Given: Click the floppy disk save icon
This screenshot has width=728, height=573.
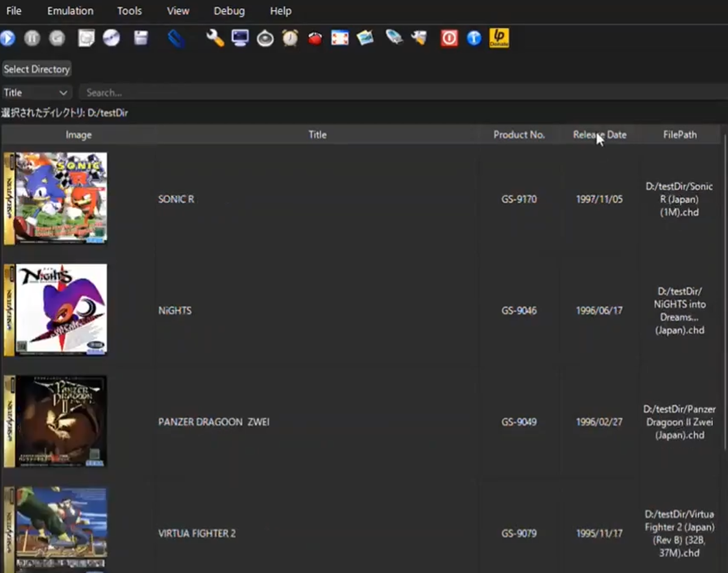Looking at the screenshot, I should 141,38.
